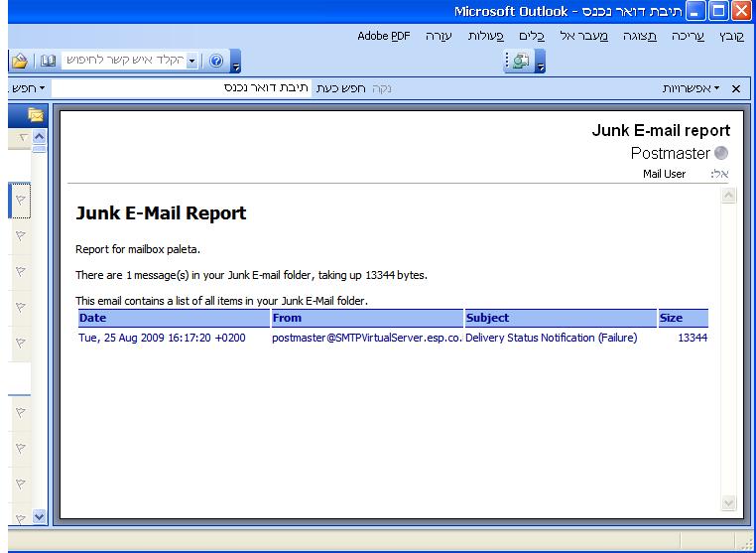Click the contact search input field
756x553 pixels.
coord(124,61)
